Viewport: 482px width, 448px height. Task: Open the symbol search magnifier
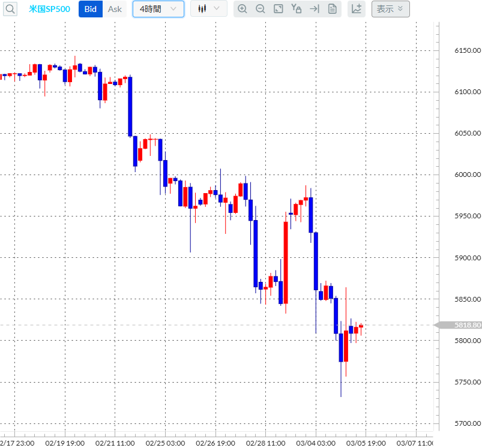tap(10, 9)
